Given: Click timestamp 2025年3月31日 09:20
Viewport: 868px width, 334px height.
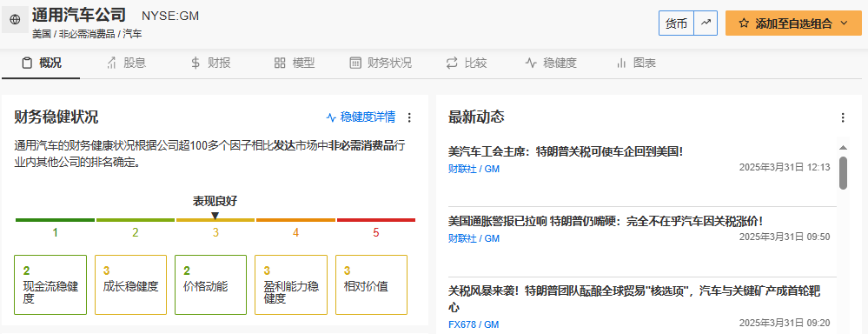Looking at the screenshot, I should [785, 323].
